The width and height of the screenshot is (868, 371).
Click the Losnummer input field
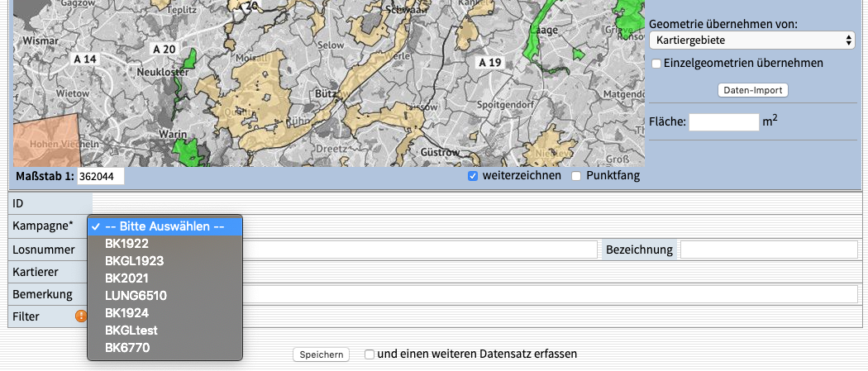[420, 250]
